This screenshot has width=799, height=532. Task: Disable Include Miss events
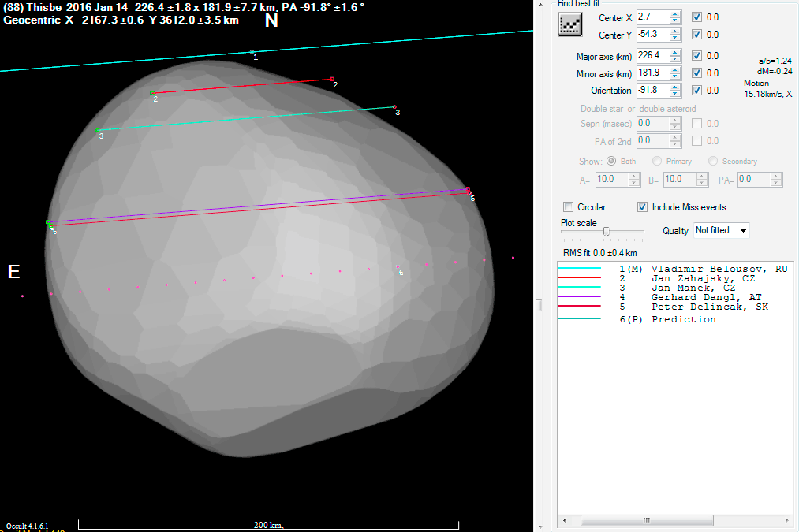tap(643, 206)
